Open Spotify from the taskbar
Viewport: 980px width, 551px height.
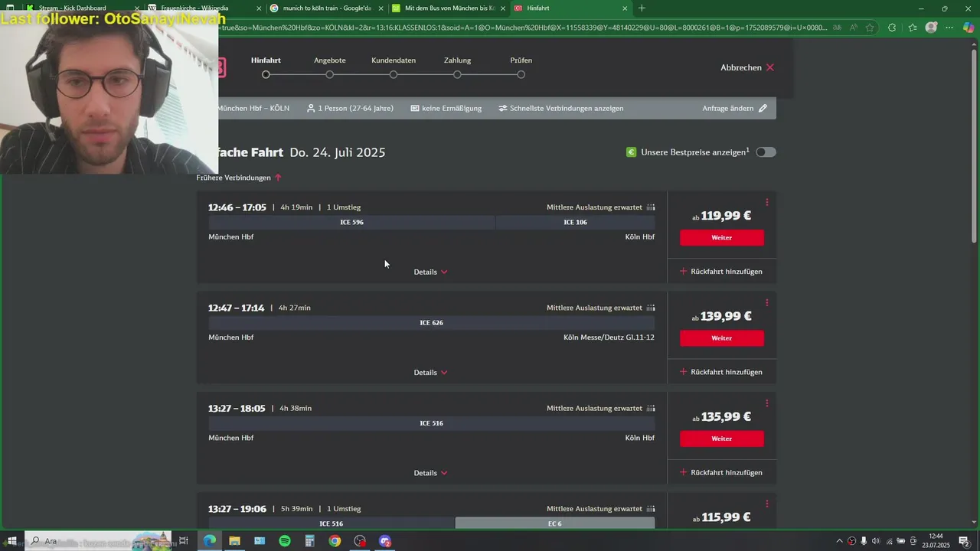coord(285,541)
